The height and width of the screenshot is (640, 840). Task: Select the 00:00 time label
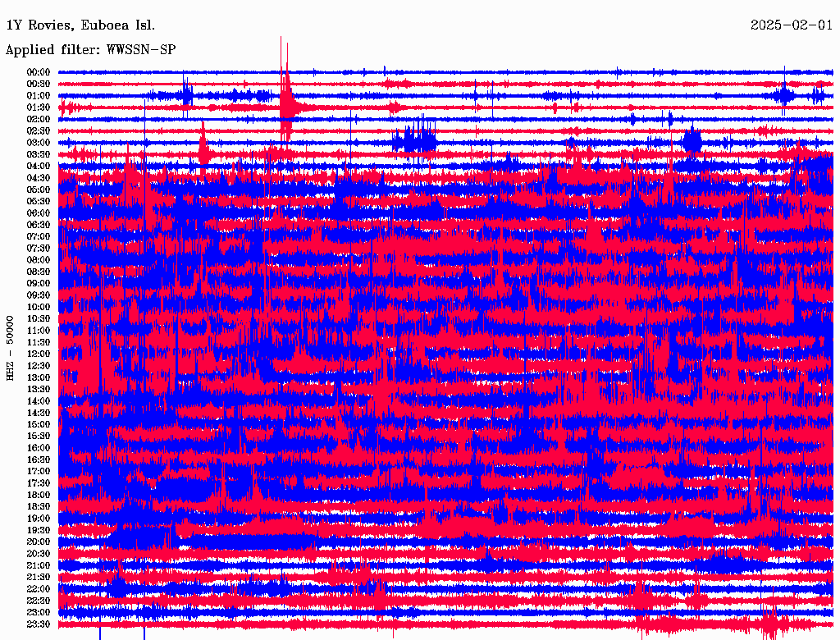tap(39, 72)
